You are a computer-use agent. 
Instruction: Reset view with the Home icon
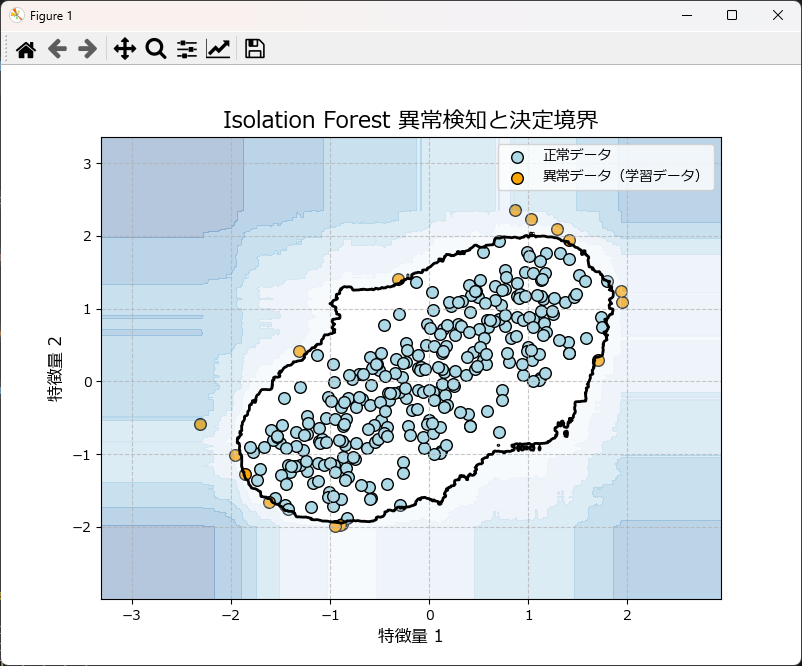click(27, 48)
